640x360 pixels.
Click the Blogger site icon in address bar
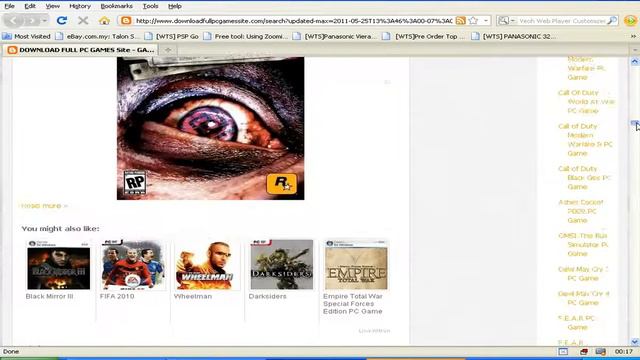click(126, 20)
